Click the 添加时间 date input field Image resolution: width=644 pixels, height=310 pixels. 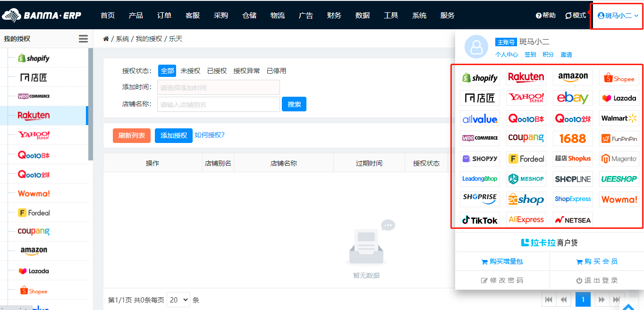pyautogui.click(x=219, y=87)
